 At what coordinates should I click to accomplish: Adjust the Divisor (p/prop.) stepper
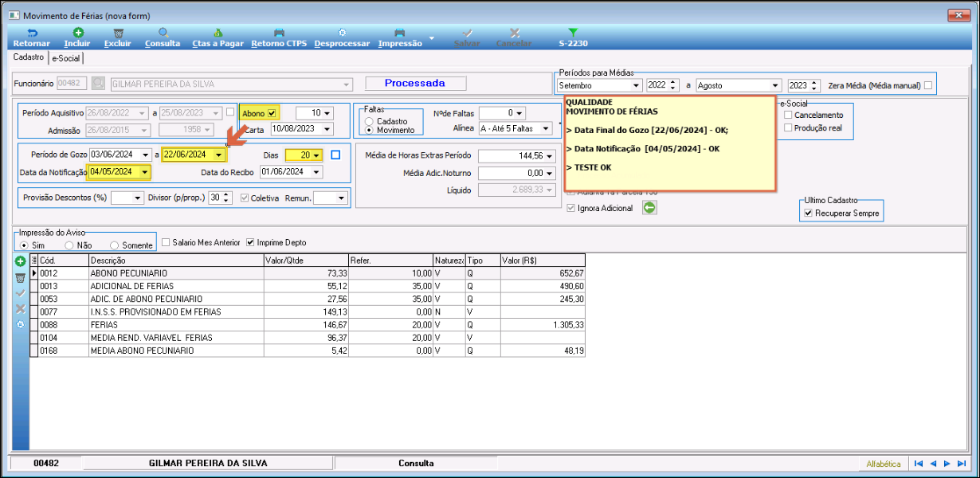click(x=227, y=198)
